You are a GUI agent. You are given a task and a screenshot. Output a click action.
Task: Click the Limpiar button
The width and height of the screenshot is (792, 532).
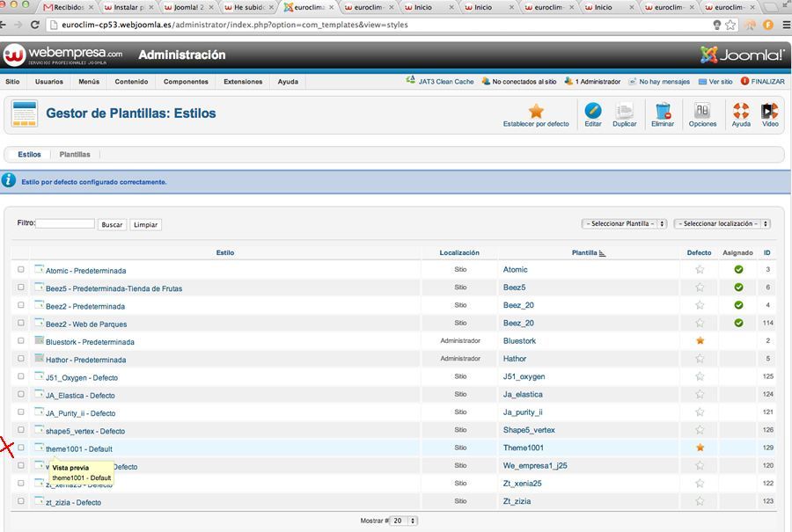(x=145, y=224)
